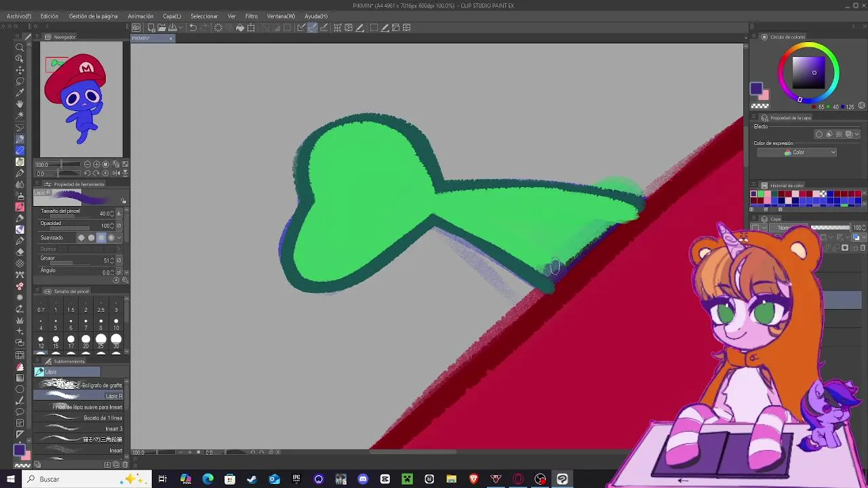Toggle snap to grid icon
868x488 pixels.
pos(324,28)
